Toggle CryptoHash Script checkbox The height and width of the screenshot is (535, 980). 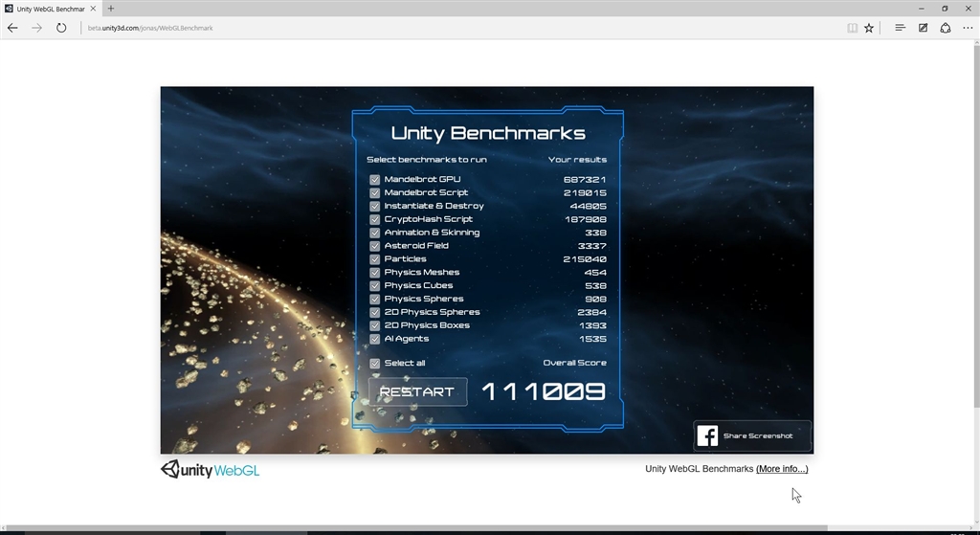(374, 219)
